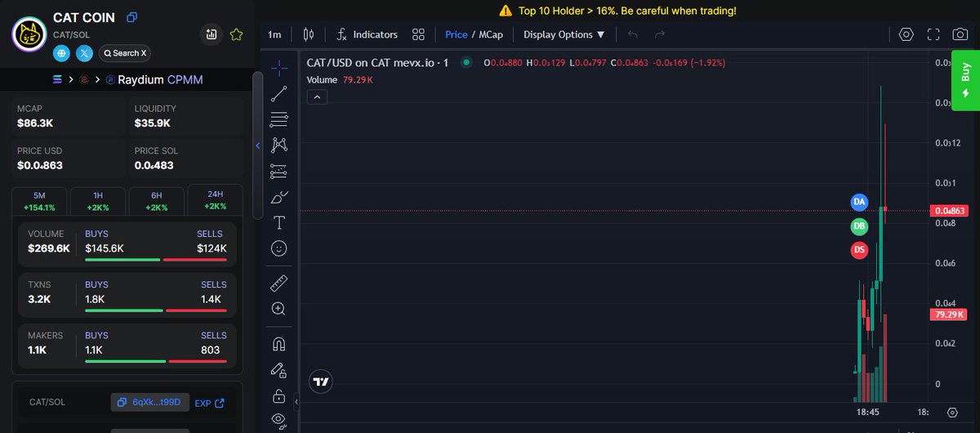
Task: Click the MCAP $86.3K card
Action: click(x=69, y=116)
